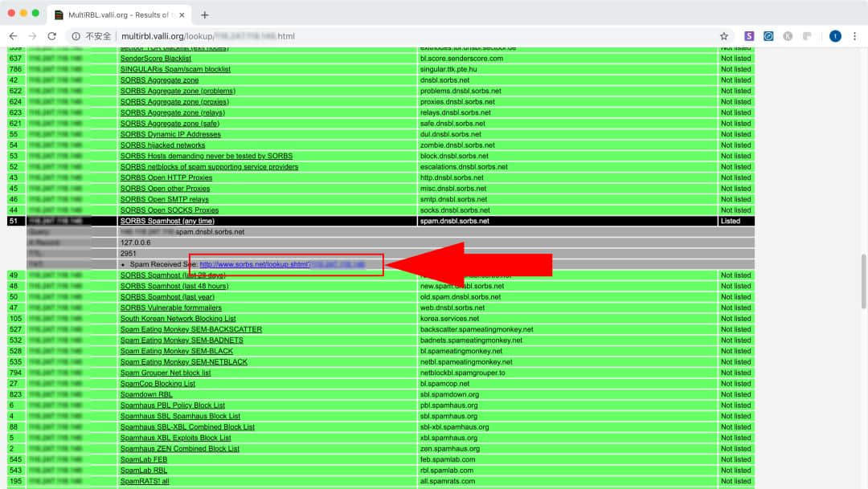Screen dimensions: 868x489
Task: Open SORBS Hosts demanding never be tested link
Action: 207,156
